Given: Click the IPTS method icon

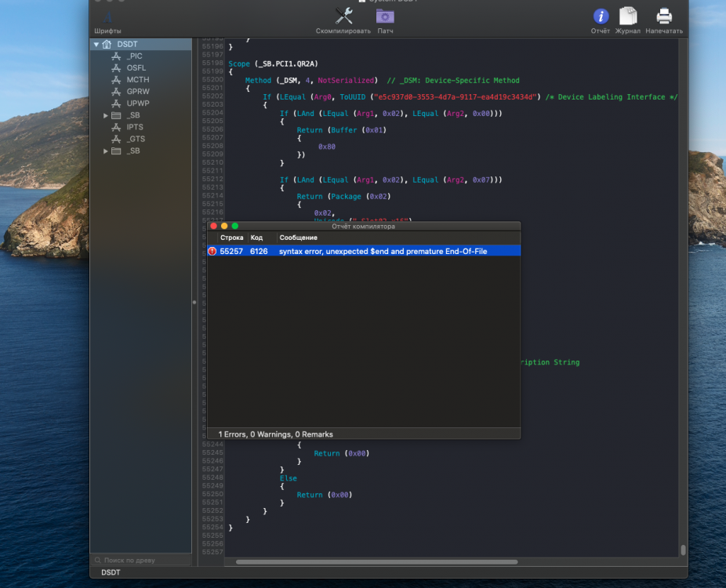Looking at the screenshot, I should click(x=116, y=127).
